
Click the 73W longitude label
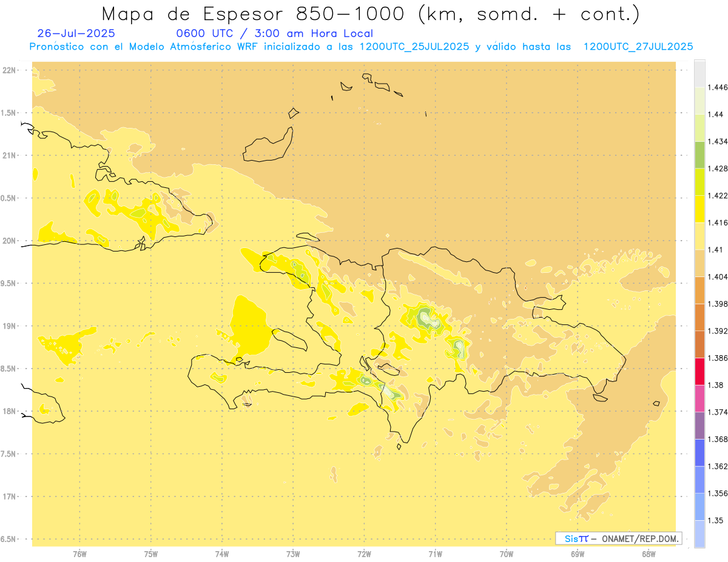pyautogui.click(x=293, y=554)
